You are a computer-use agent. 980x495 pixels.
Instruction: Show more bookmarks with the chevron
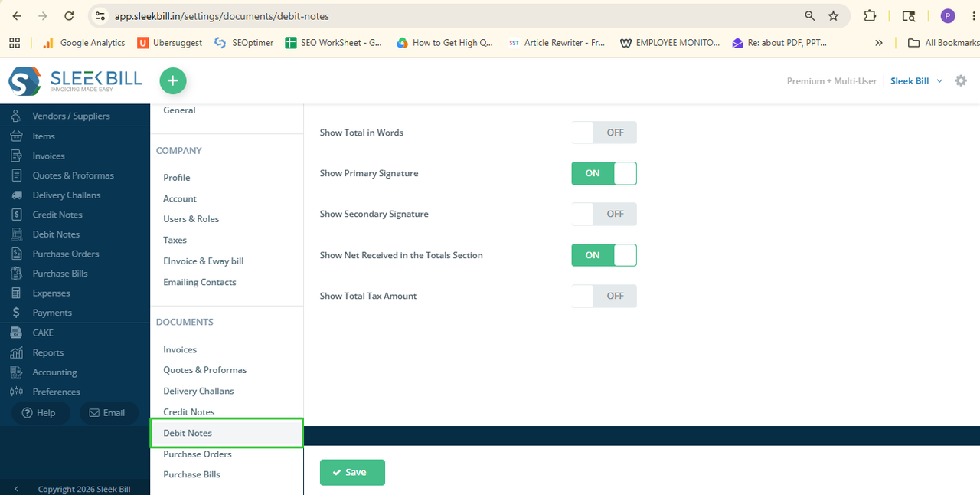click(879, 43)
